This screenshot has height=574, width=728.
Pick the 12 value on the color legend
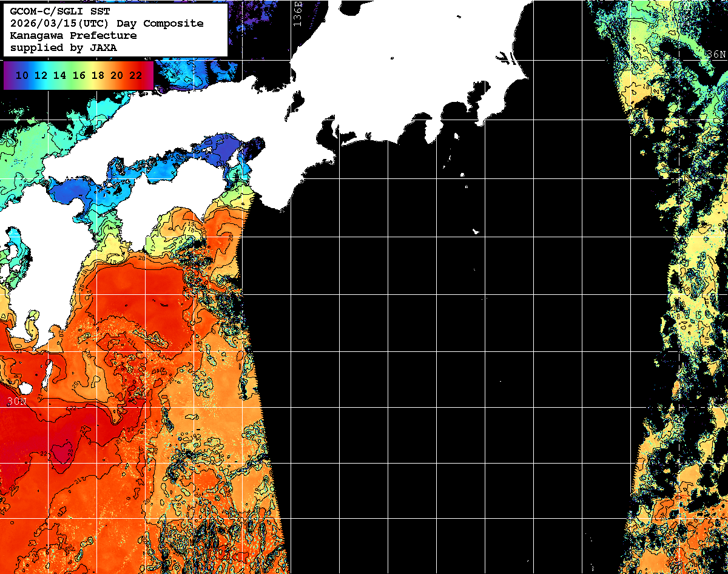(41, 76)
